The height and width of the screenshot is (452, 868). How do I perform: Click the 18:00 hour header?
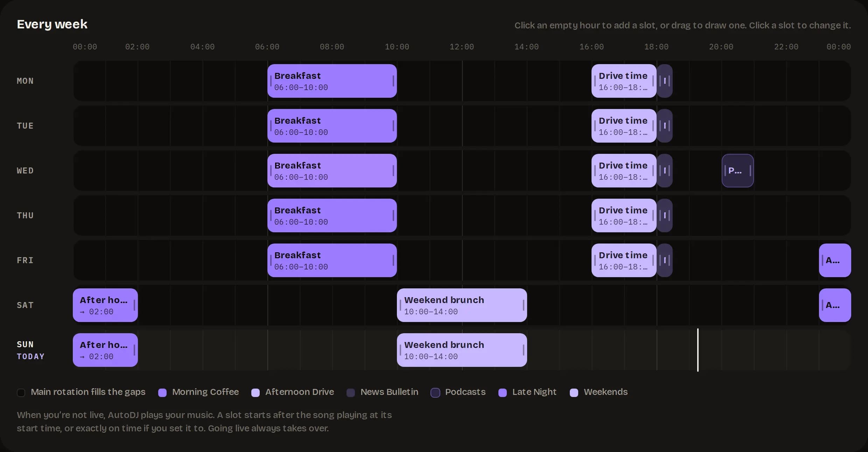[x=656, y=47]
